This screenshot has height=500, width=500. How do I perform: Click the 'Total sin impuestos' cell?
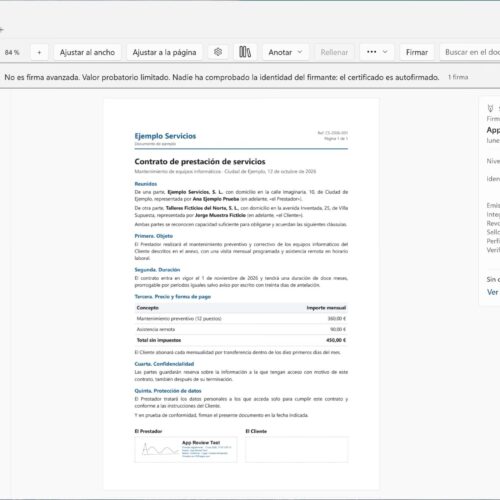pyautogui.click(x=159, y=340)
